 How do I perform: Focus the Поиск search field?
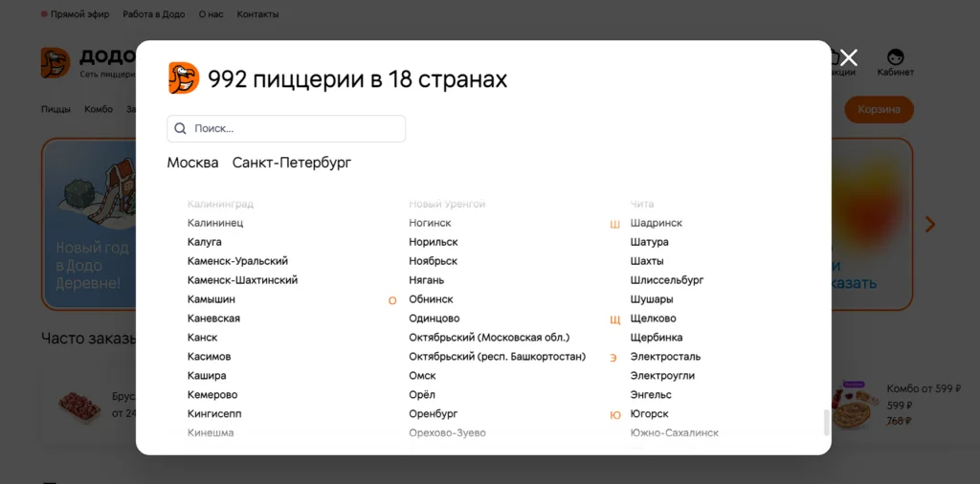286,128
